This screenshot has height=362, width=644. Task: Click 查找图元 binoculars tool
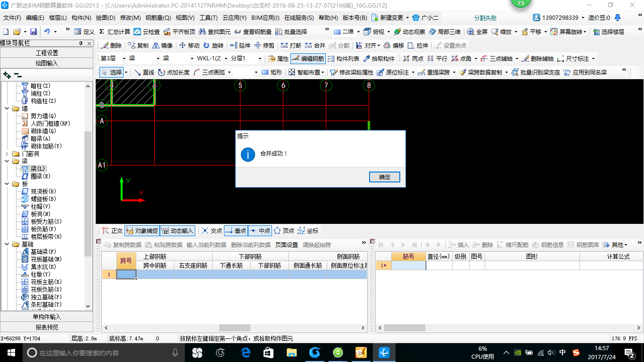coord(215,32)
